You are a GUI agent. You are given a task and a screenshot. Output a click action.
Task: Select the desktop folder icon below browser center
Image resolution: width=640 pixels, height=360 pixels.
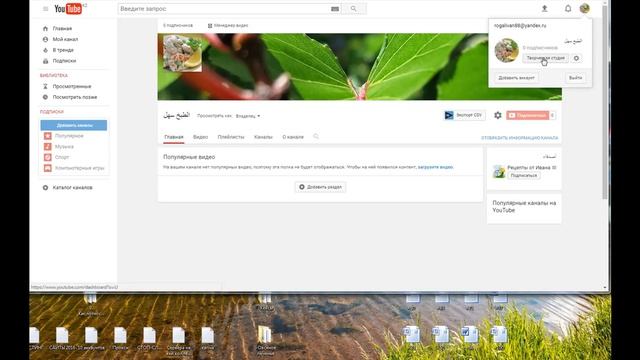(266, 340)
